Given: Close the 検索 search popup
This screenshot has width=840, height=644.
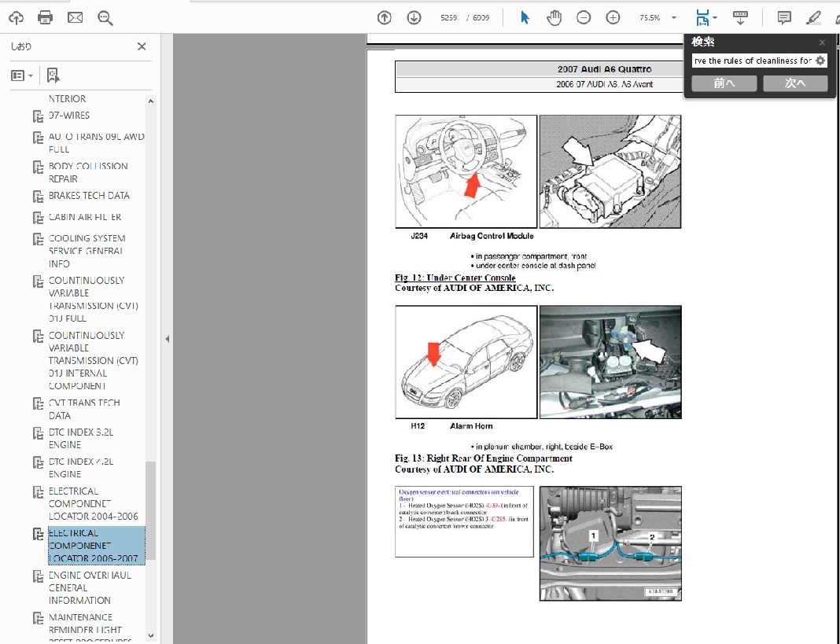Looking at the screenshot, I should [823, 42].
